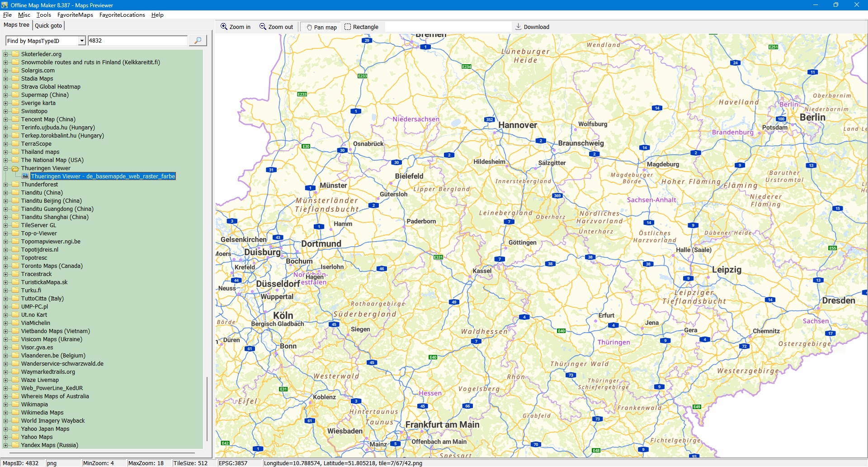
Task: Click the MapsTypeID search field containing 4832
Action: pyautogui.click(x=137, y=41)
